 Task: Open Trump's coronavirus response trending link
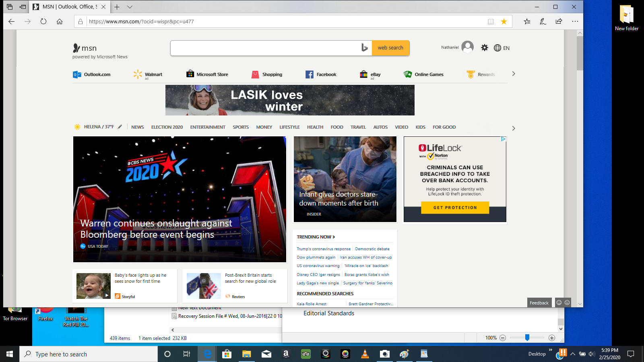[324, 249]
